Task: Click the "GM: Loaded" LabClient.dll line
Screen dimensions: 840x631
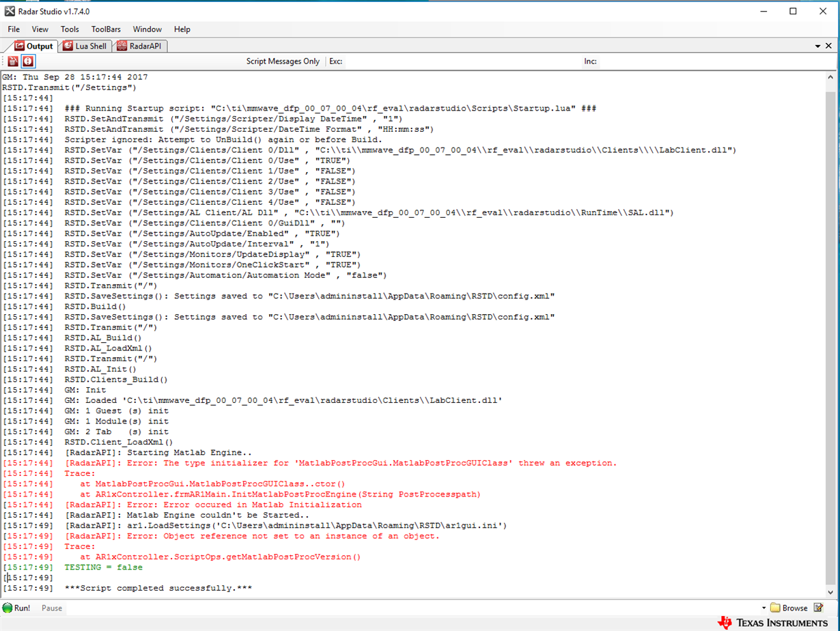Action: pyautogui.click(x=283, y=400)
